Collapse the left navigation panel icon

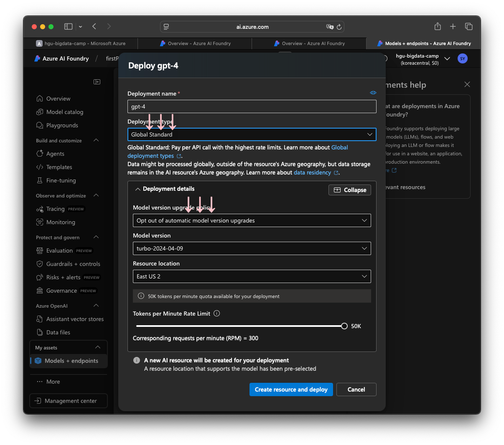coord(97,82)
